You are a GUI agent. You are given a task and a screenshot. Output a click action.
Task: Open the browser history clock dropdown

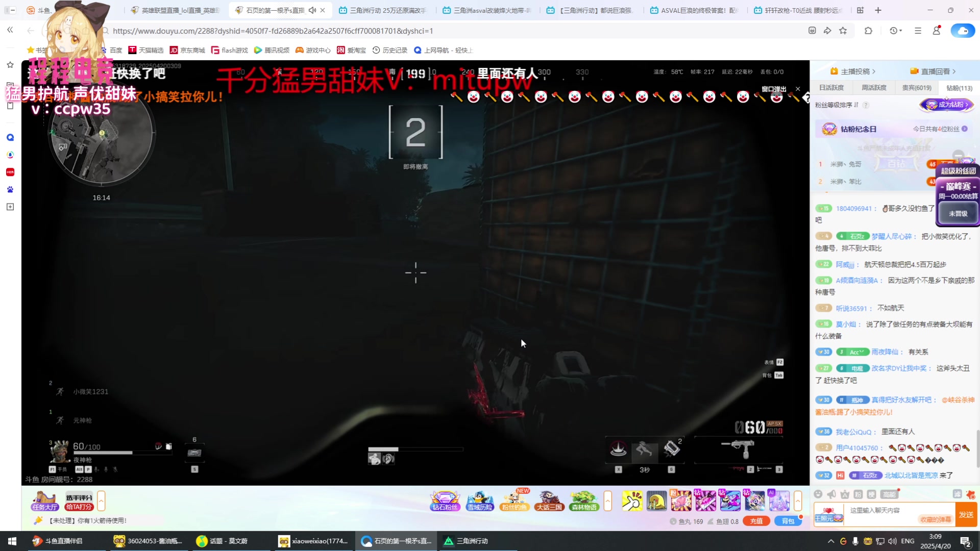pyautogui.click(x=895, y=31)
